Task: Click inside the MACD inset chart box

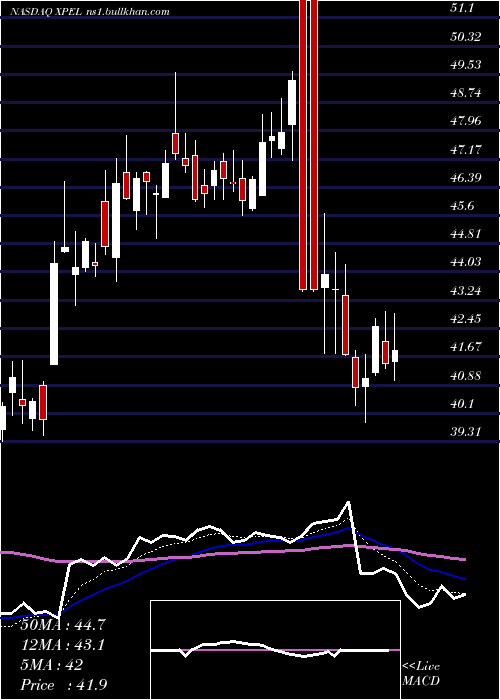Action: (275, 650)
